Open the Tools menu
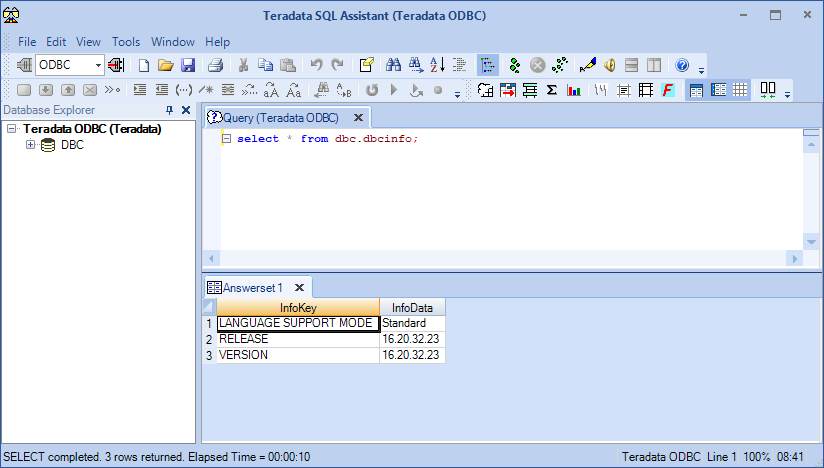The image size is (824, 468). pyautogui.click(x=126, y=41)
